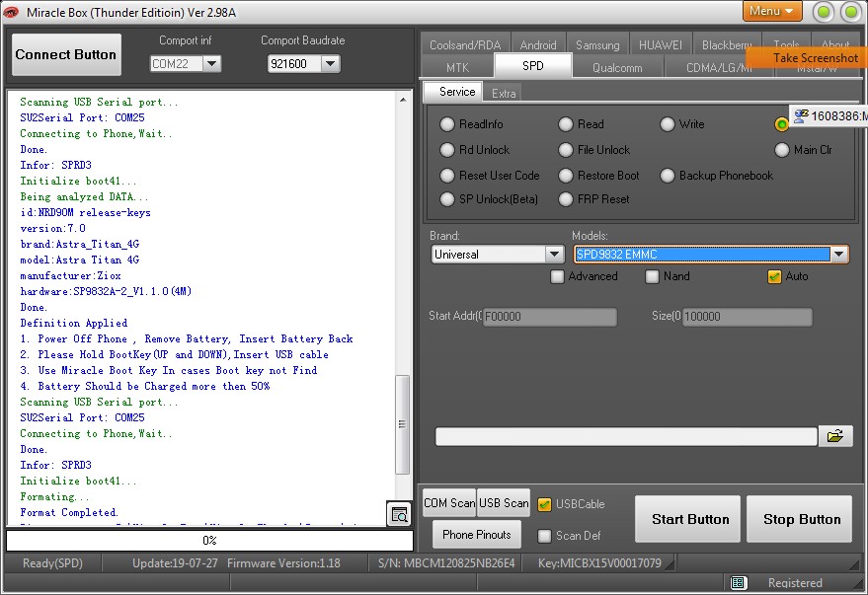Open the Comport Baudrate 921600 dropdown
The height and width of the screenshot is (595, 868).
pos(331,64)
